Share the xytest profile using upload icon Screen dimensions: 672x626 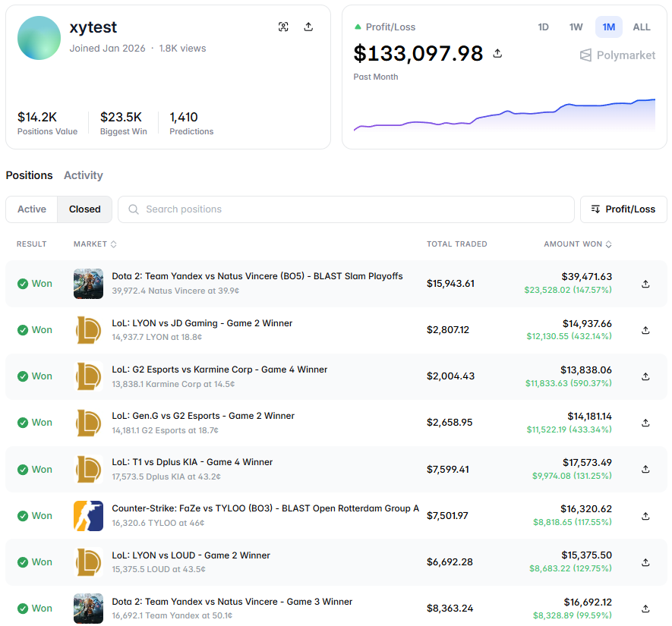[x=308, y=27]
